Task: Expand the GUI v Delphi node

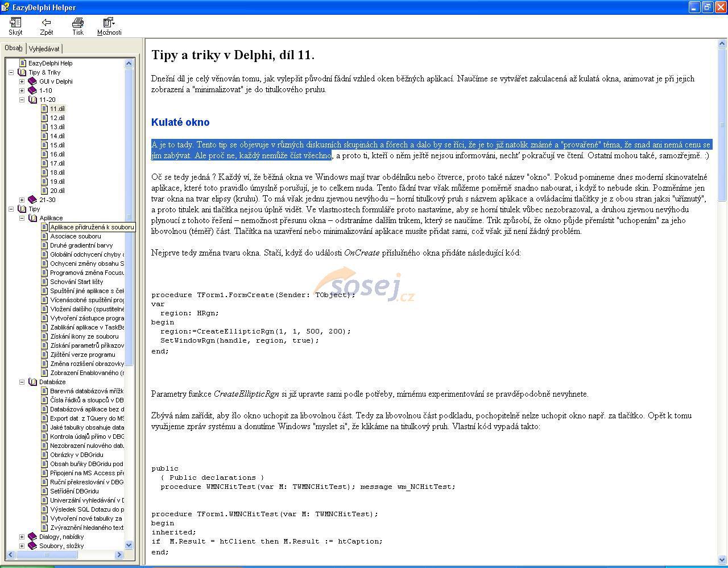Action: [x=22, y=81]
